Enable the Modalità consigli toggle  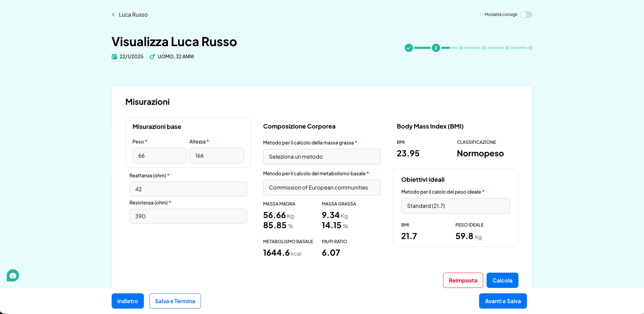click(x=526, y=15)
